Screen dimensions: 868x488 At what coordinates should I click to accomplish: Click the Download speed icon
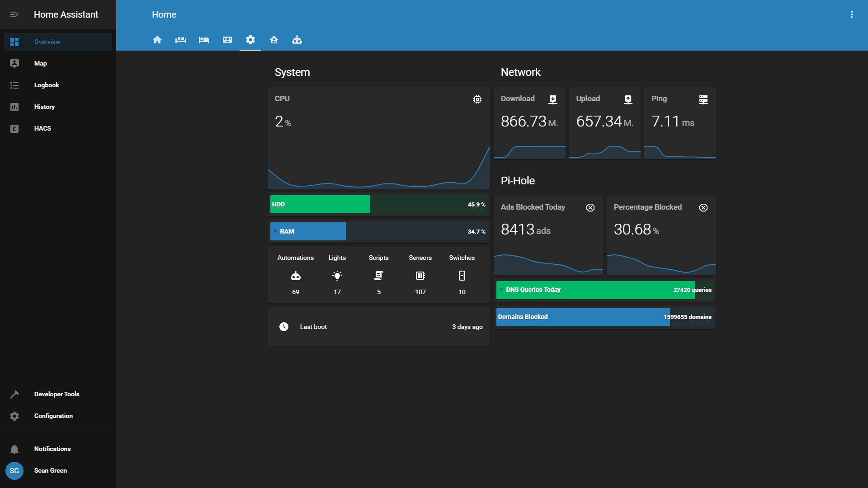pos(553,99)
